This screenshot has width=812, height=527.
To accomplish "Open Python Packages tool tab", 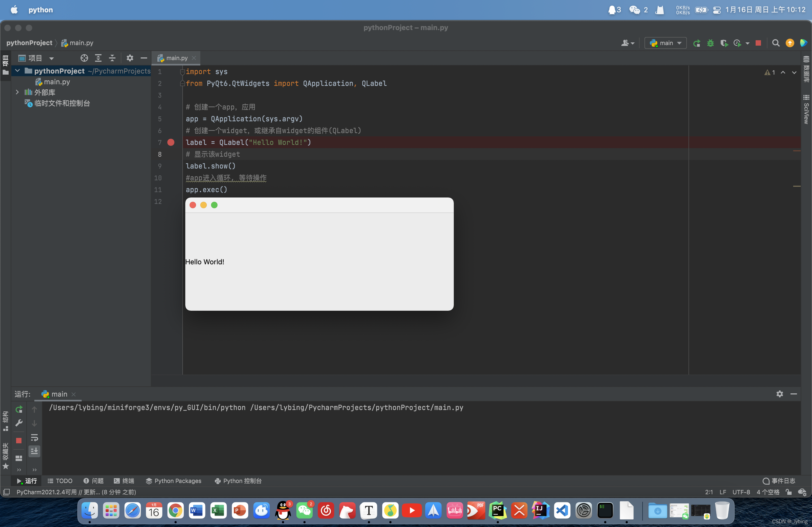I will 173,481.
